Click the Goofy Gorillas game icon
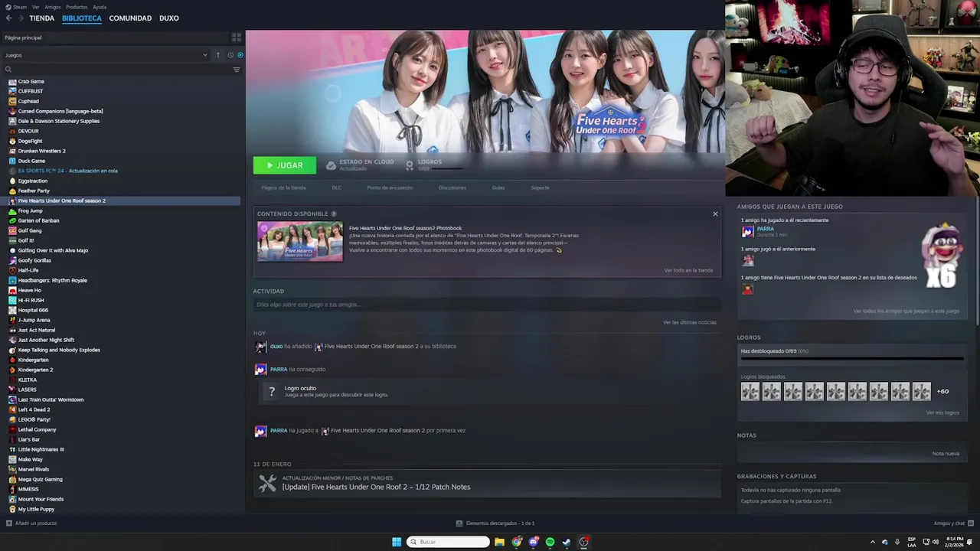The width and height of the screenshot is (980, 551). pos(12,260)
